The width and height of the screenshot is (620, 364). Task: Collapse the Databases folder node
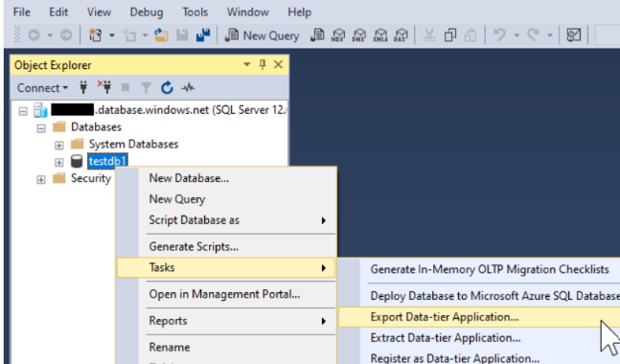tap(41, 128)
